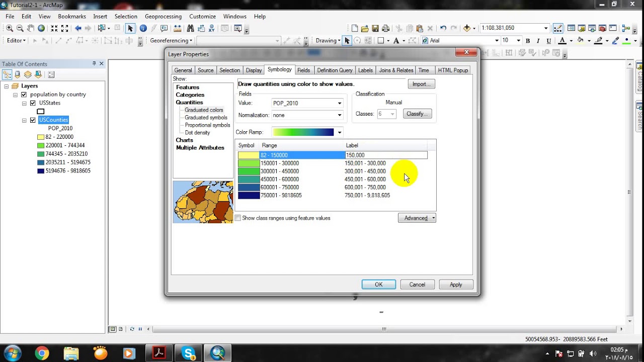Image resolution: width=644 pixels, height=362 pixels.
Task: Collapse the USStates layer legend
Action: (24, 103)
